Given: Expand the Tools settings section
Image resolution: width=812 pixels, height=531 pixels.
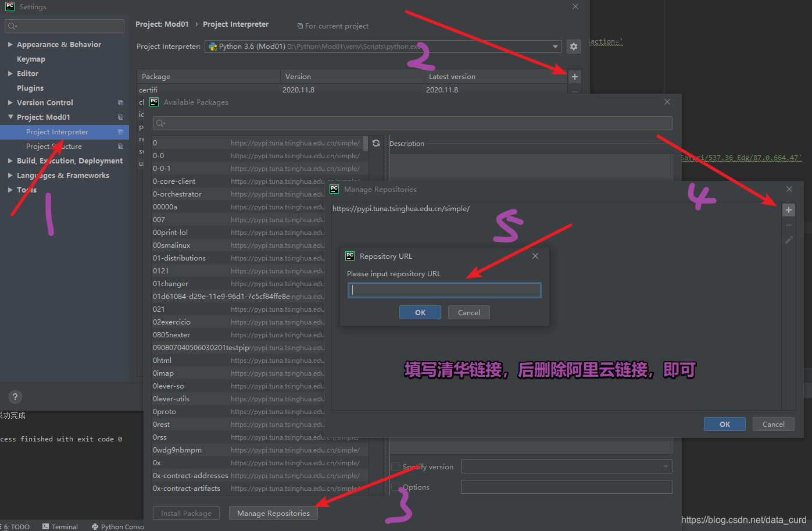Looking at the screenshot, I should point(10,190).
